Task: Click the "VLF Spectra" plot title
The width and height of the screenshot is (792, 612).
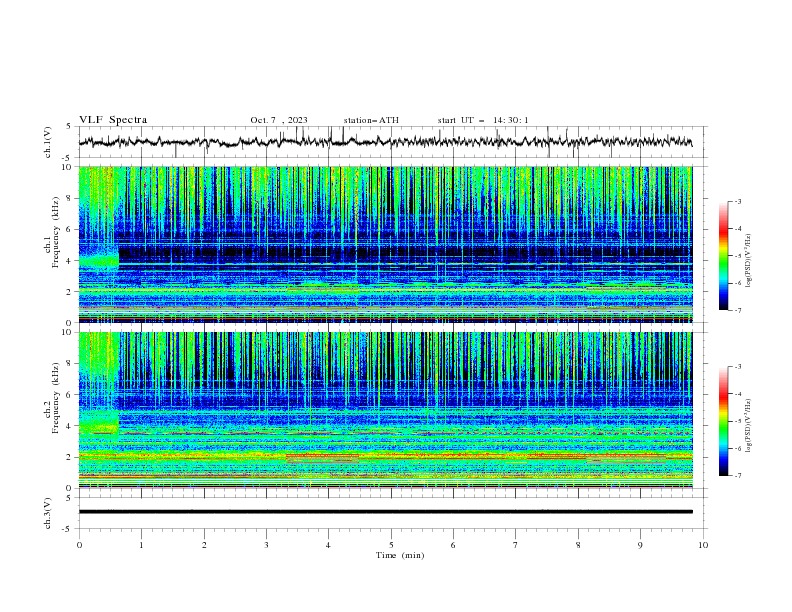Action: click(113, 120)
